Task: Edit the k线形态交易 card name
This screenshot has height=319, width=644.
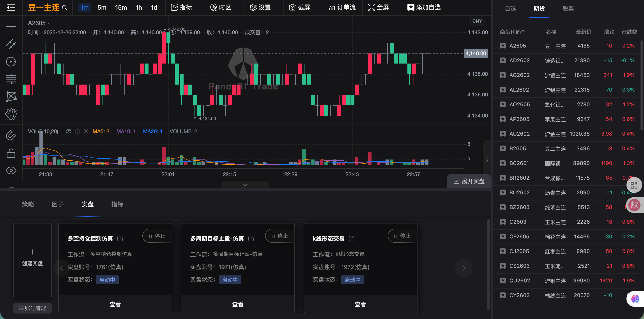Action: pyautogui.click(x=352, y=239)
